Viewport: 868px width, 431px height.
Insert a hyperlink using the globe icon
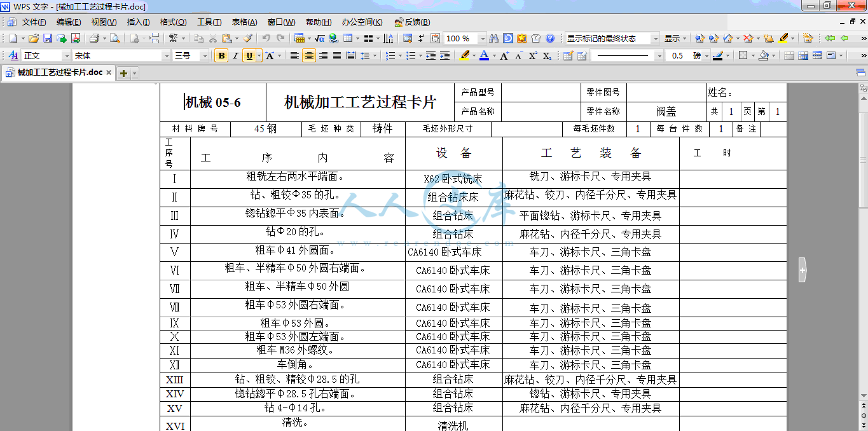click(x=333, y=39)
